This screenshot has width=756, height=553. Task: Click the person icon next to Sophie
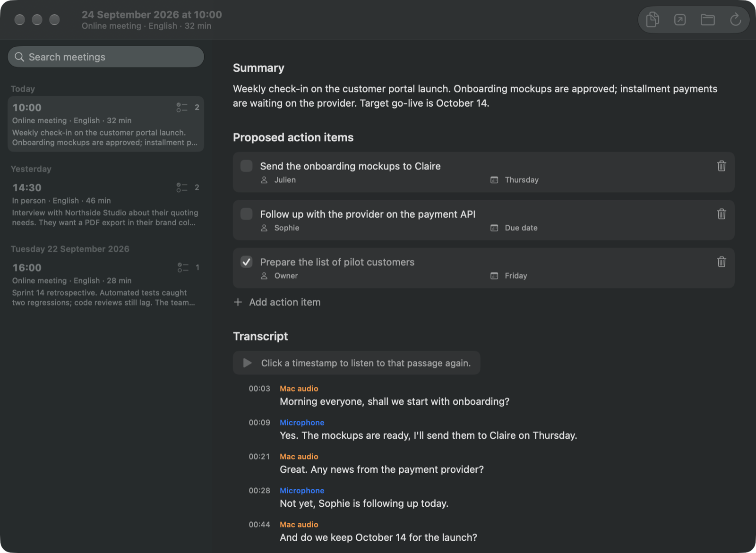coord(264,228)
